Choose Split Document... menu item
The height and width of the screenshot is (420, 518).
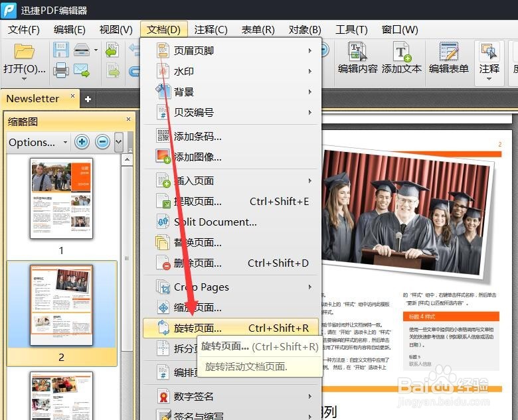tap(232, 222)
